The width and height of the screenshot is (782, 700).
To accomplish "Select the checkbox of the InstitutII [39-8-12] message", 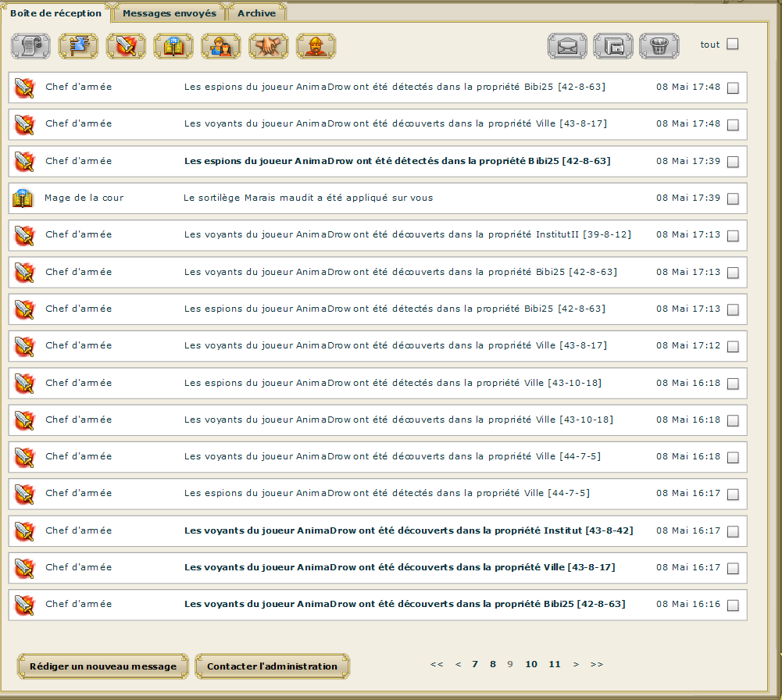I will (x=733, y=235).
